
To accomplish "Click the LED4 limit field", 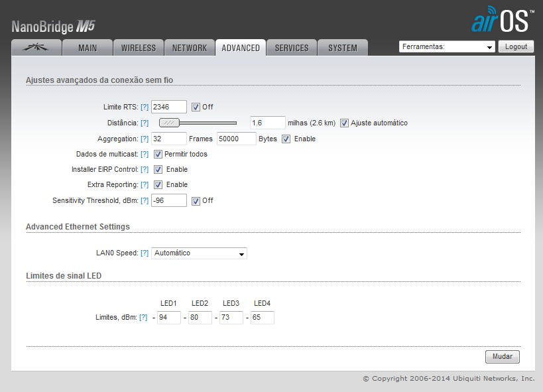I will point(263,318).
